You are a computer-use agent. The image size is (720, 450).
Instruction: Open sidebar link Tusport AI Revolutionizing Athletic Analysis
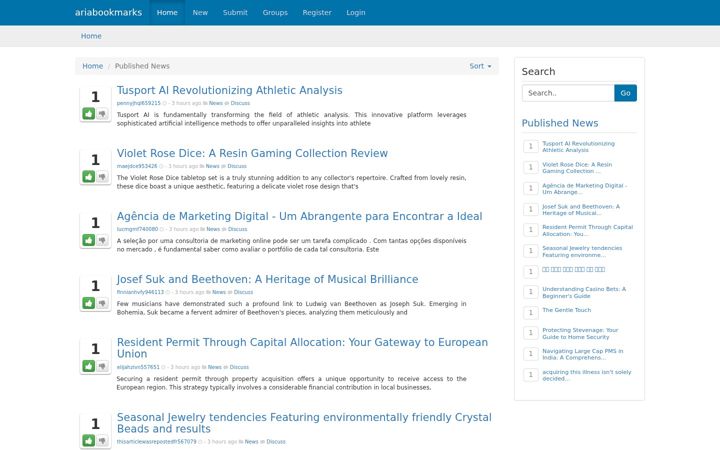[578, 147]
